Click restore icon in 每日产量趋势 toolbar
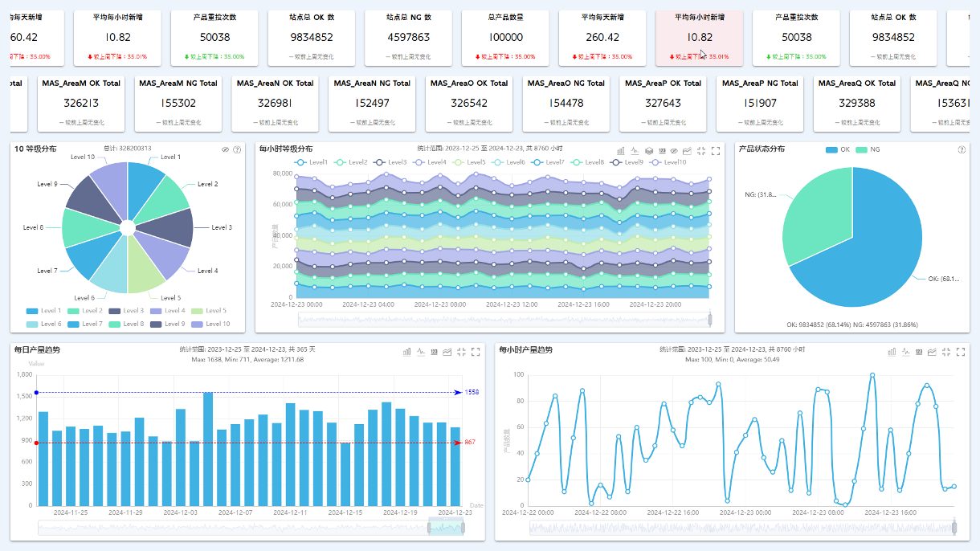 461,351
